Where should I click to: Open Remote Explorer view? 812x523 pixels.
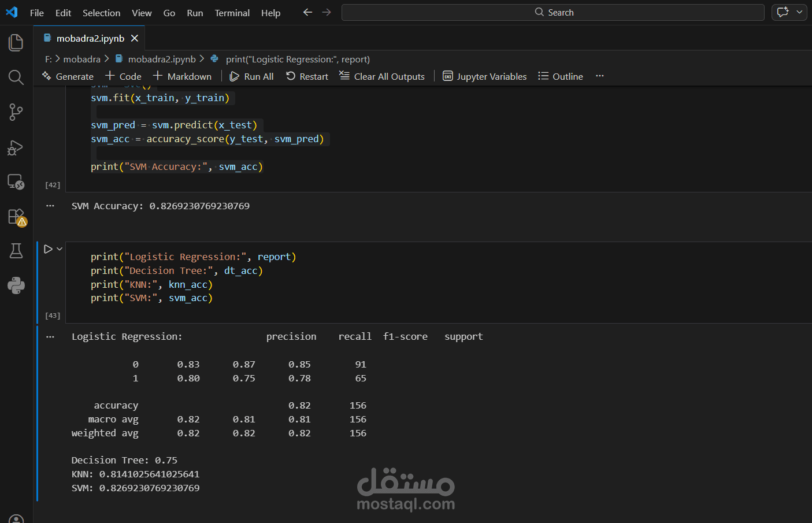[x=16, y=182]
